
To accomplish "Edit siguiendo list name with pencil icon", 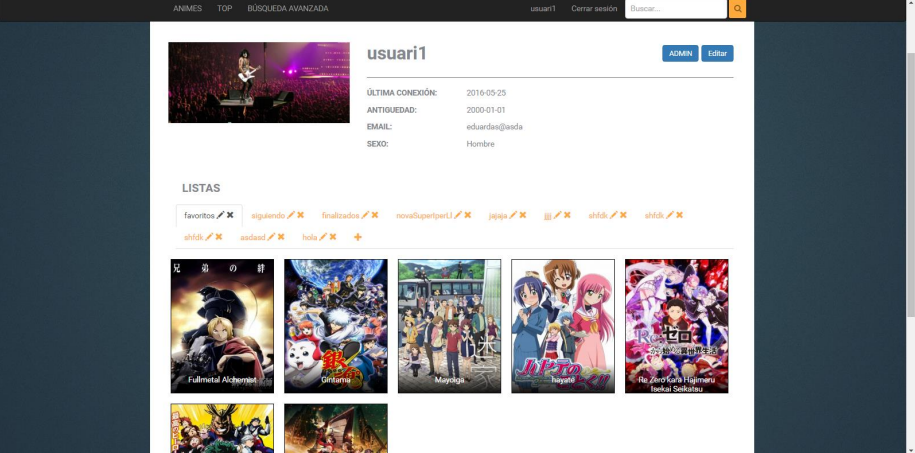I will tap(291, 215).
